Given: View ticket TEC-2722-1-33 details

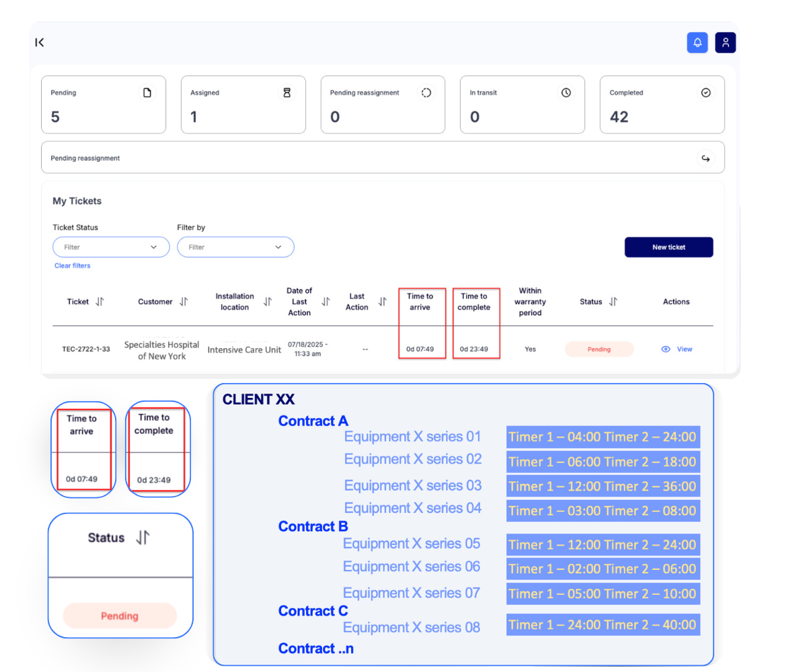Looking at the screenshot, I should tap(677, 349).
